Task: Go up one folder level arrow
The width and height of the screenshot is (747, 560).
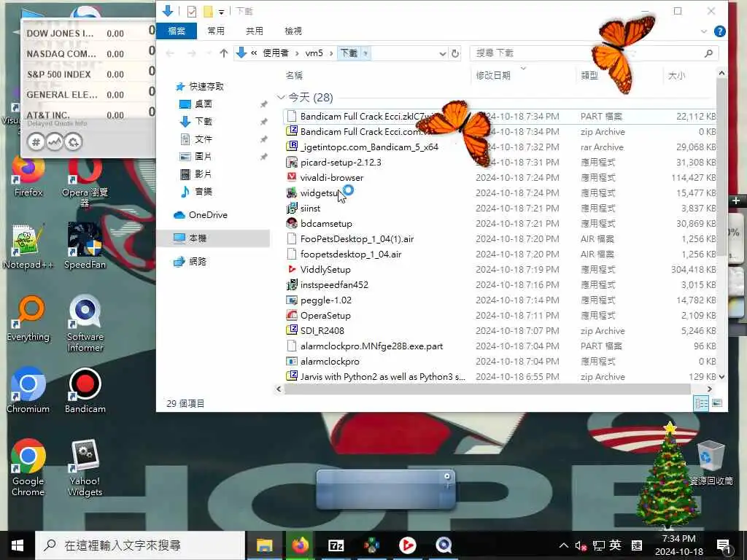Action: click(223, 53)
